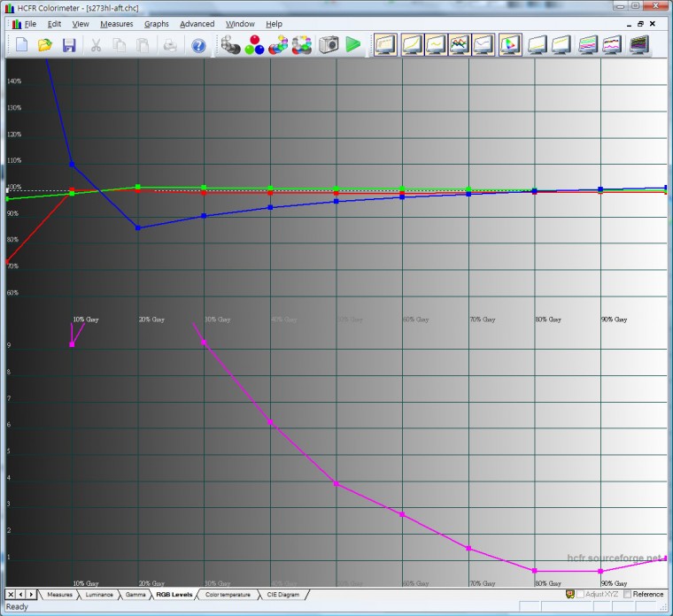This screenshot has height=616, width=673.
Task: Restore the inner document window
Action: point(640,24)
